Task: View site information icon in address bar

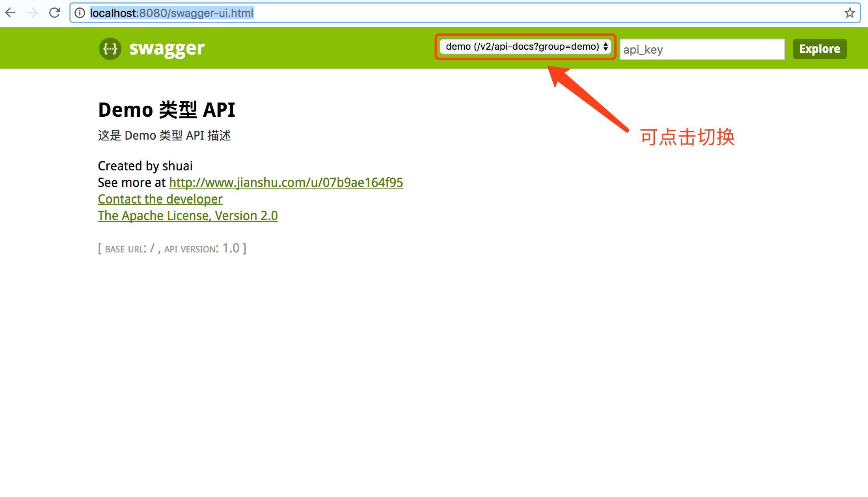Action: pos(80,13)
